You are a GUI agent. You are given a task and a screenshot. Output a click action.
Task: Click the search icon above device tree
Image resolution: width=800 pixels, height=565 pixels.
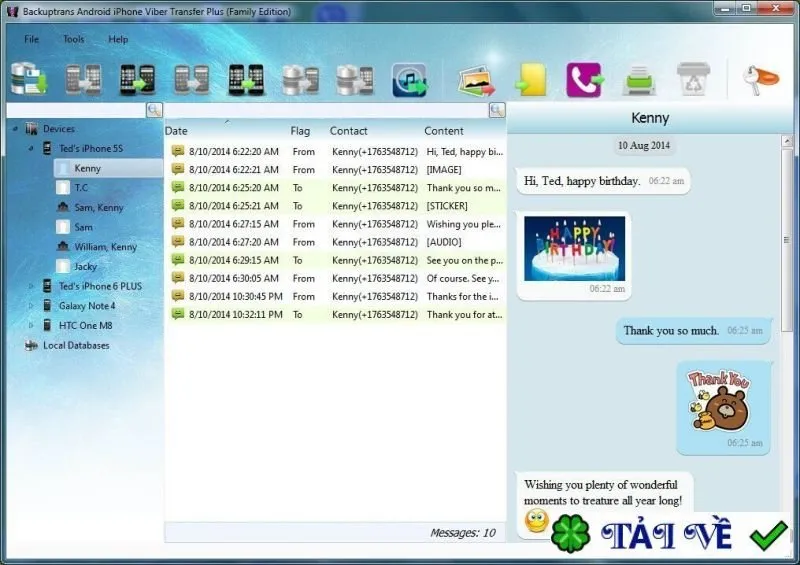(x=154, y=110)
